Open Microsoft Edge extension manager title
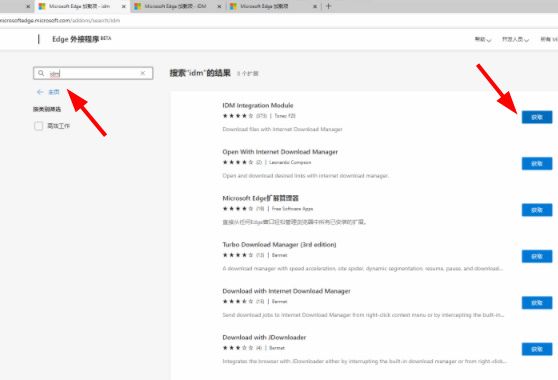Viewport: 558px width, 380px height. (260, 198)
